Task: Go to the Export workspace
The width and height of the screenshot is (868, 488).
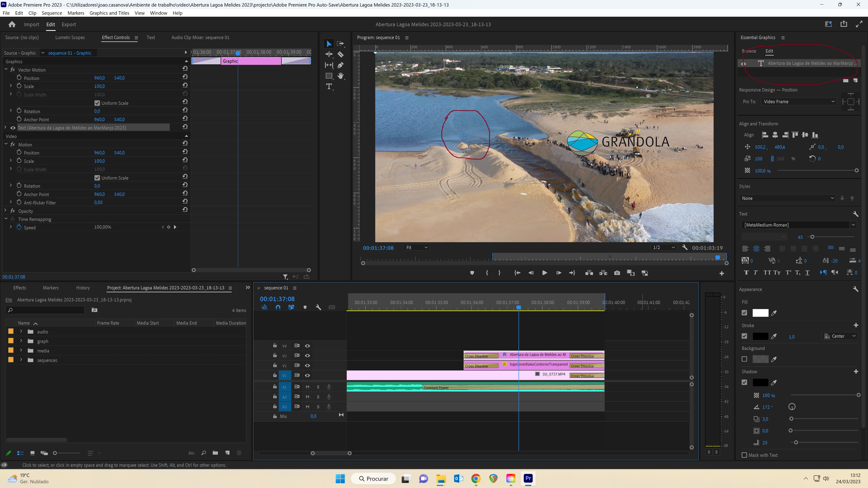Action: (x=69, y=24)
